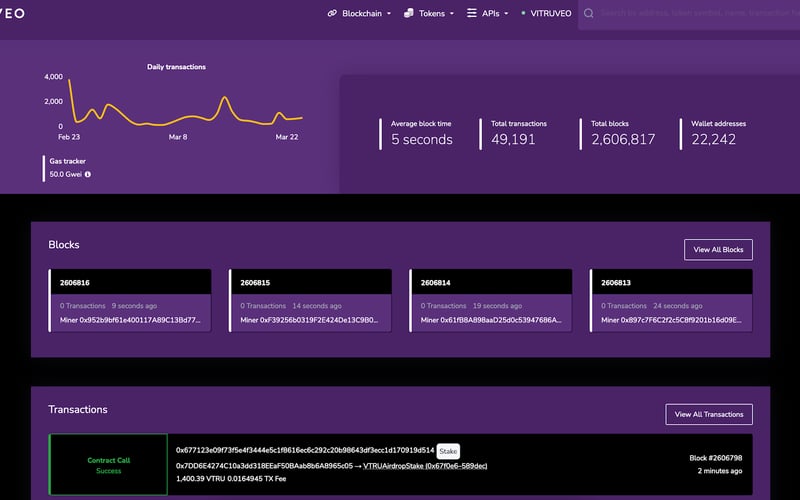Click the 24 seconds ago label

(x=678, y=306)
